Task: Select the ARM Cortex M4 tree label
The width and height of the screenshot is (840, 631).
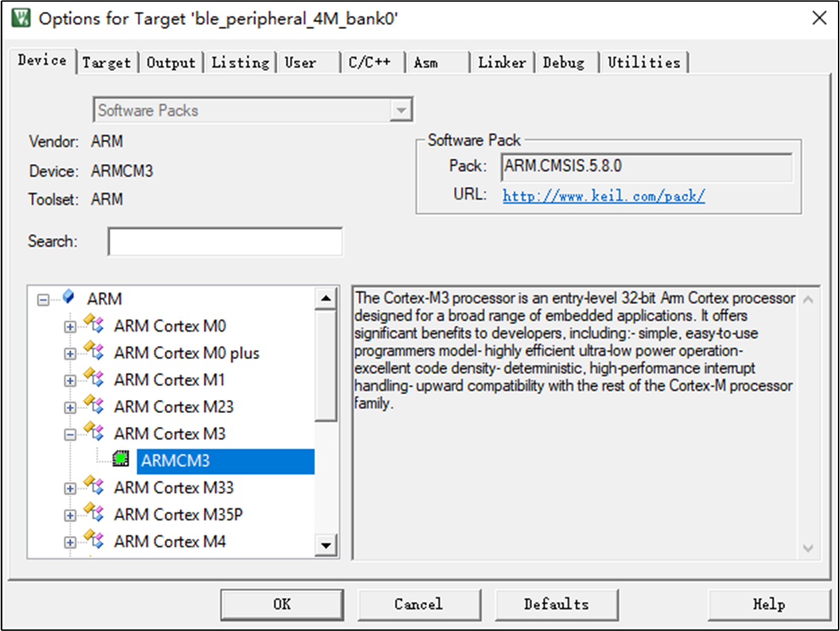Action: 170,541
